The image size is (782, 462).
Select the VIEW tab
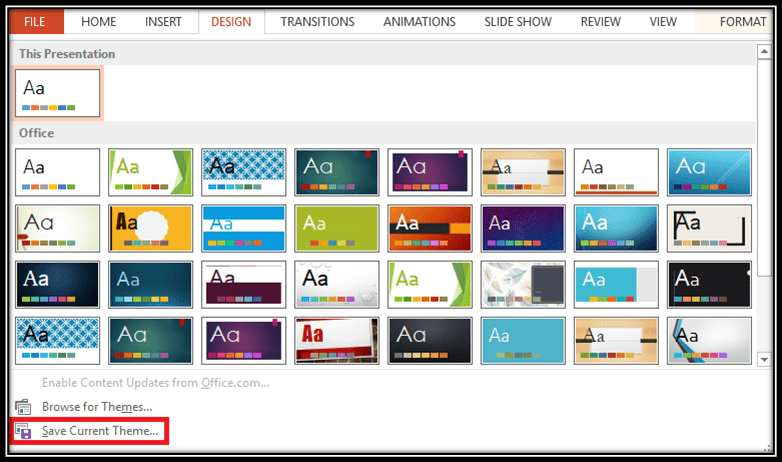663,22
